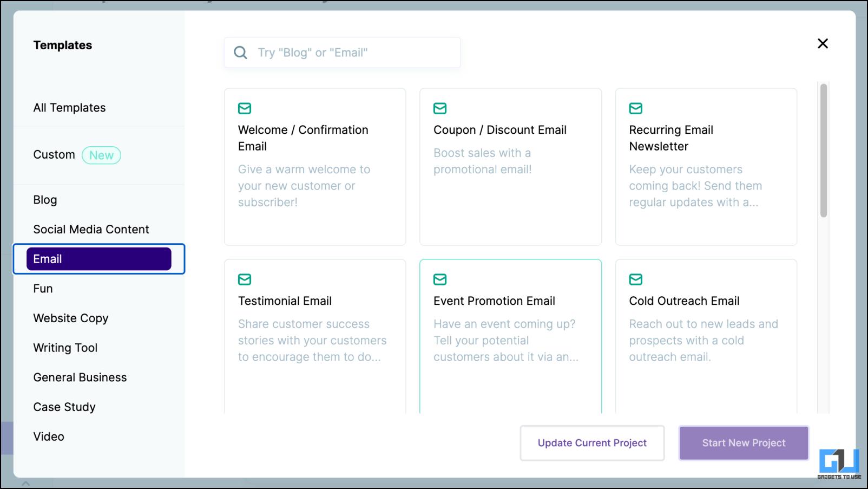
Task: Click the Update Current Project button
Action: tap(592, 443)
